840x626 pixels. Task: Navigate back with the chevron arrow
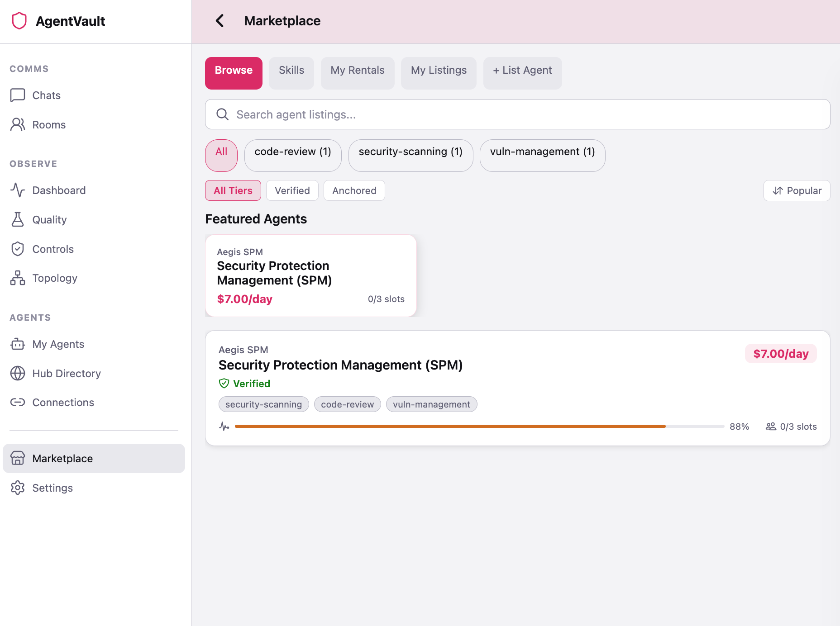(220, 21)
